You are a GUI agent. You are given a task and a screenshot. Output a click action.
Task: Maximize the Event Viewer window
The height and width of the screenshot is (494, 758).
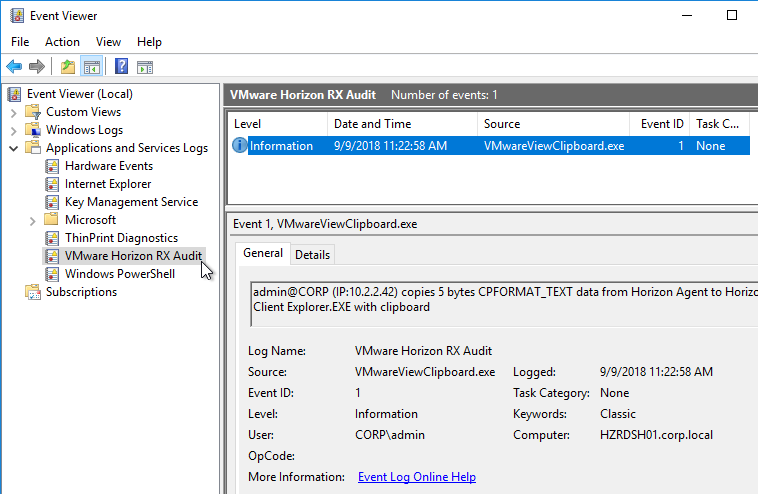click(x=732, y=15)
